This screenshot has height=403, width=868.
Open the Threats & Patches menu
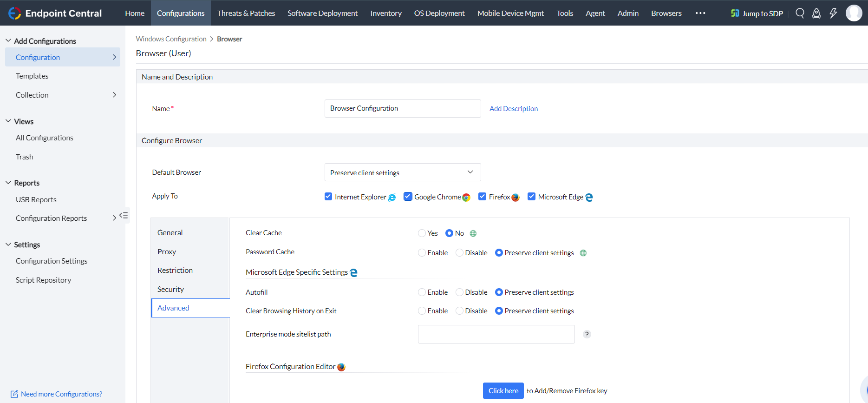[x=246, y=13]
